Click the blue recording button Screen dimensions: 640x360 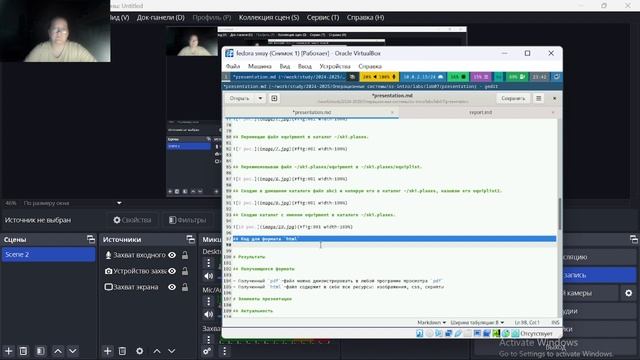point(599,275)
